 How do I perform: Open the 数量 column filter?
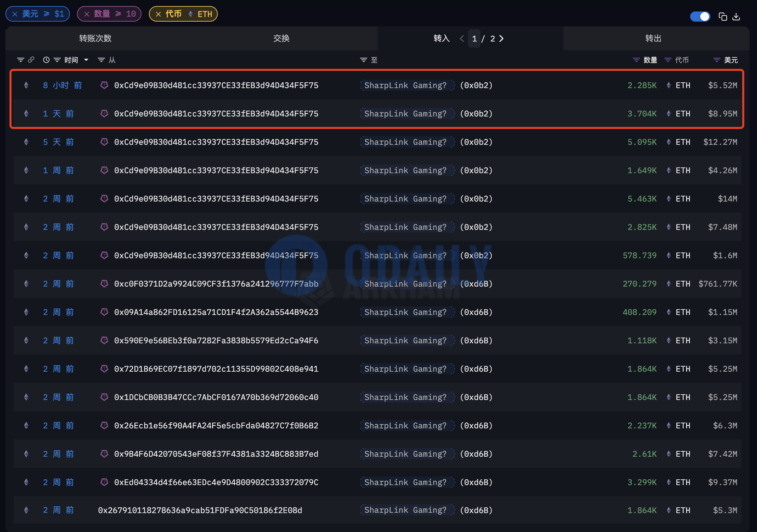(636, 60)
